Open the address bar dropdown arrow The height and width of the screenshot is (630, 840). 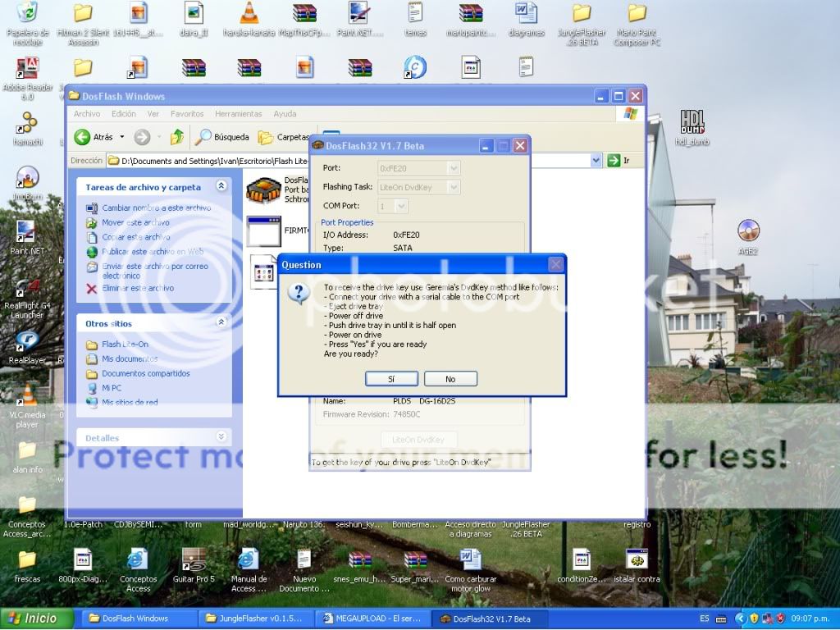596,161
